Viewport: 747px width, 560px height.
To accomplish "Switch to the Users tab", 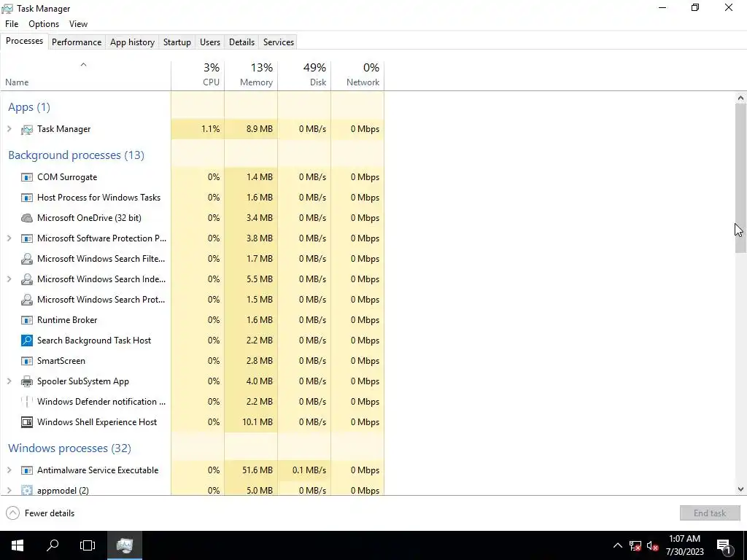I will (210, 42).
